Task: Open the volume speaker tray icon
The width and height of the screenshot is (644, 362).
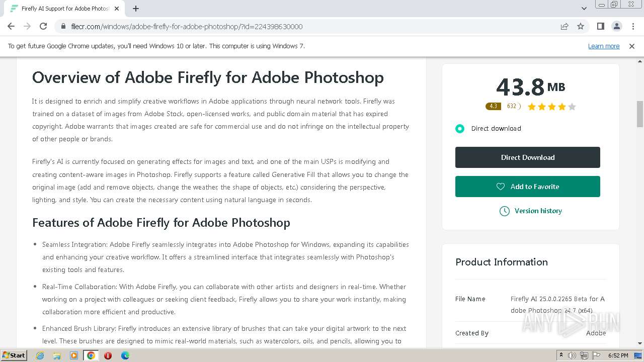Action: click(x=572, y=355)
